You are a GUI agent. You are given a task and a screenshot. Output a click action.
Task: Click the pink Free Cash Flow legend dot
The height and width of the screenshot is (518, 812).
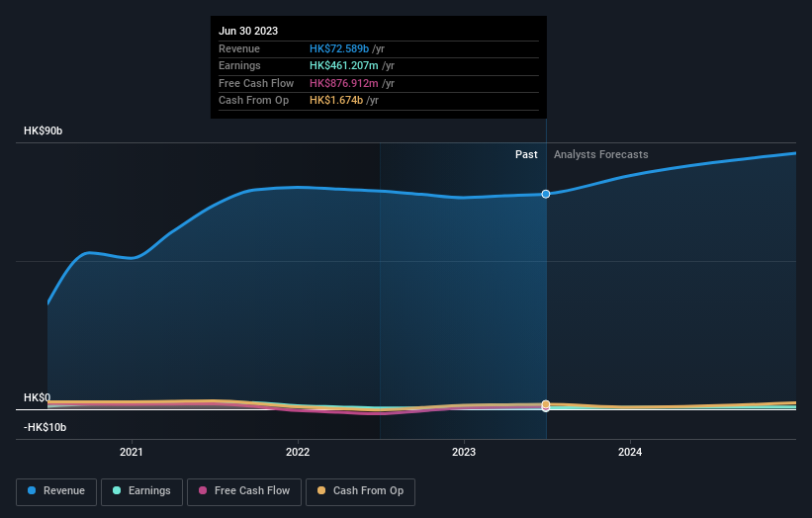203,490
